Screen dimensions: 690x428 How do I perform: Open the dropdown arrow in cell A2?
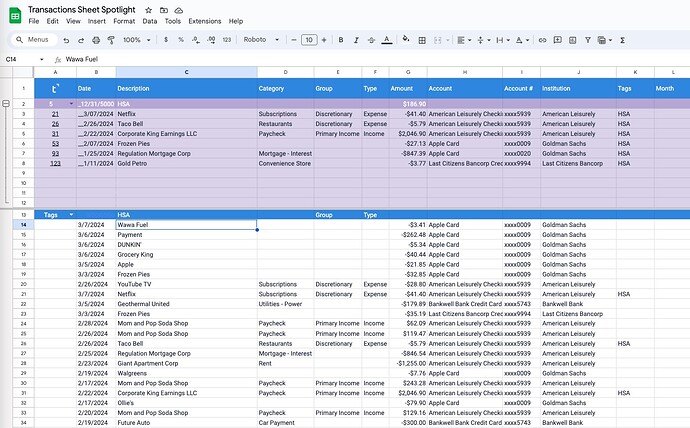[x=71, y=104]
